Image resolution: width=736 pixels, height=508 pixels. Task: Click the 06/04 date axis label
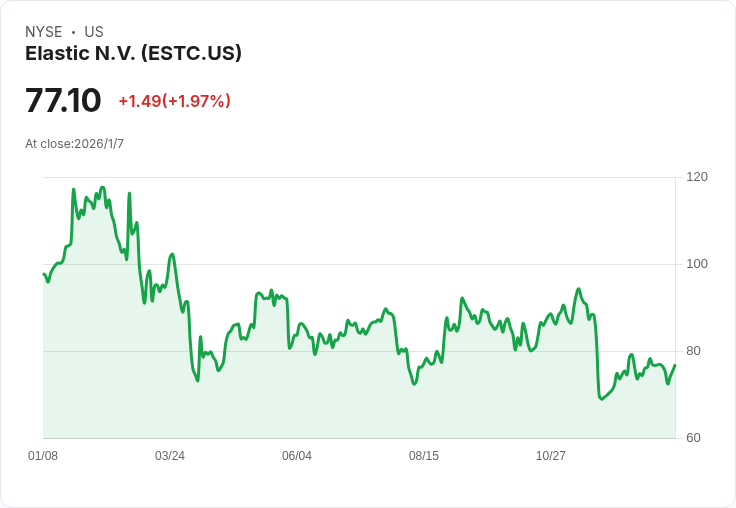pyautogui.click(x=297, y=455)
